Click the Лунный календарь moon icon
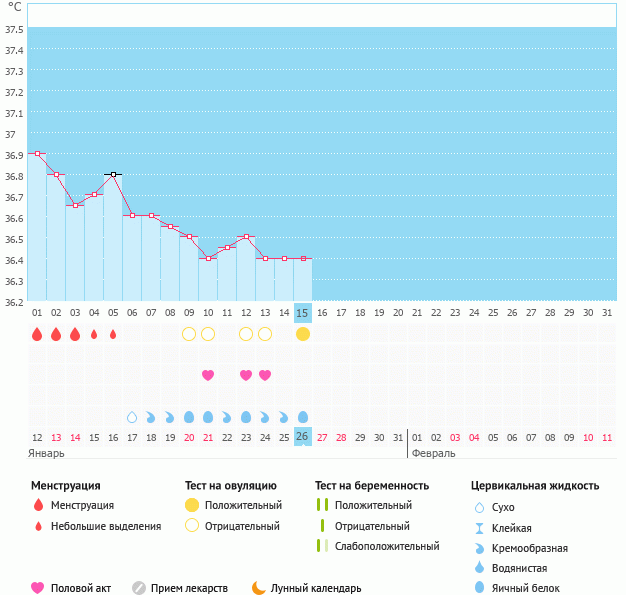This screenshot has width=626, height=595. [x=258, y=588]
